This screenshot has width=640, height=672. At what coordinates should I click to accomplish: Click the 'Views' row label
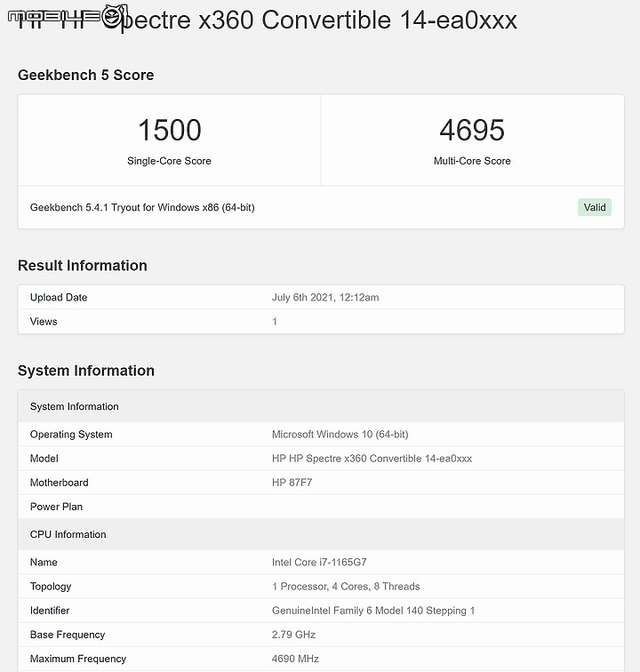coord(44,322)
